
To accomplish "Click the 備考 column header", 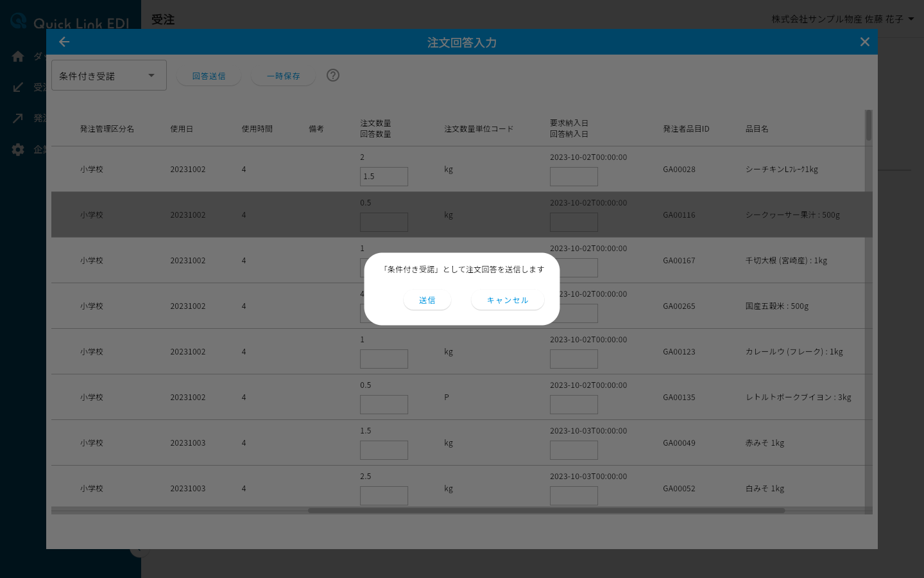I will pos(316,129).
